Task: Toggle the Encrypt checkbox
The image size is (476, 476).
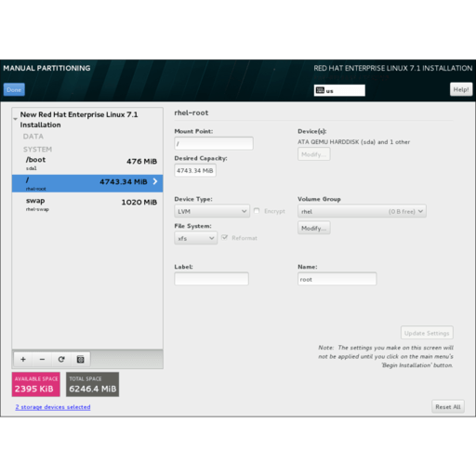Action: [257, 211]
